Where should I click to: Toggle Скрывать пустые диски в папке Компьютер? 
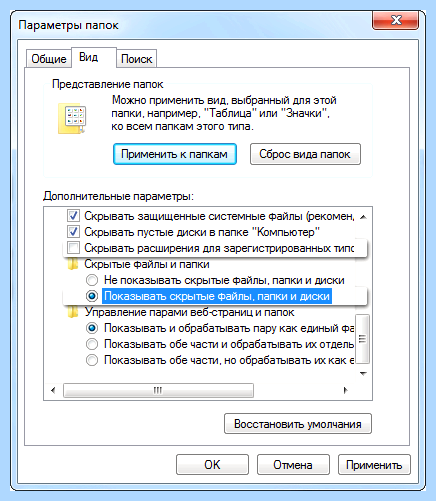pyautogui.click(x=73, y=232)
